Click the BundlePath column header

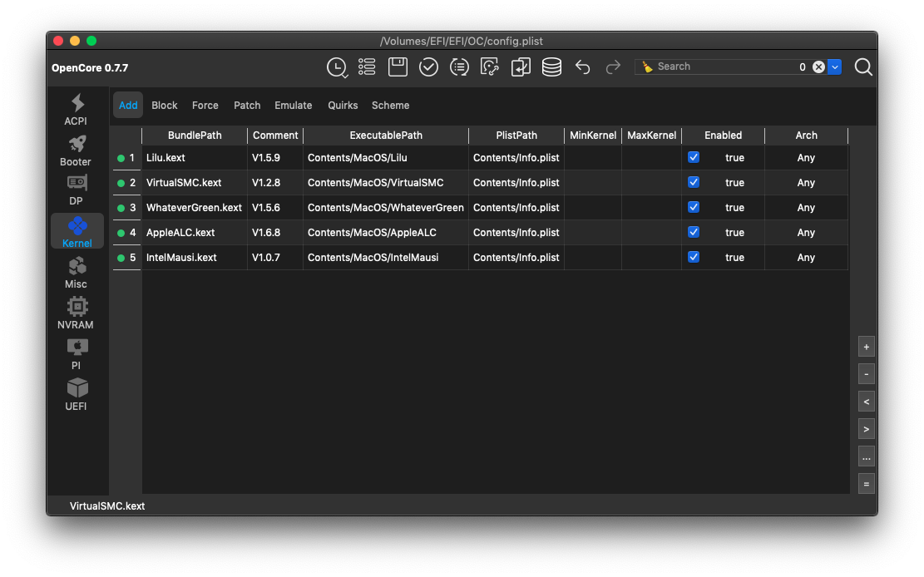195,136
